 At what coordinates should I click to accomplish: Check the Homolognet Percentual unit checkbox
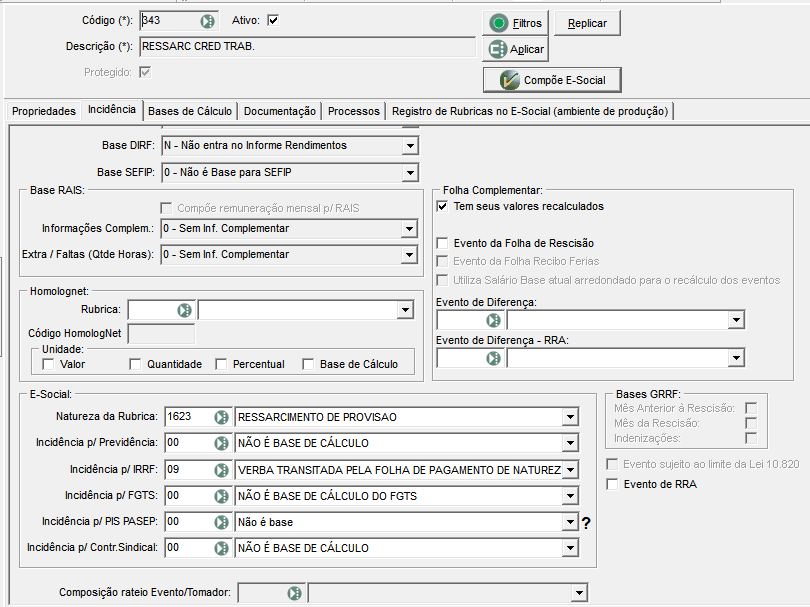click(x=221, y=364)
